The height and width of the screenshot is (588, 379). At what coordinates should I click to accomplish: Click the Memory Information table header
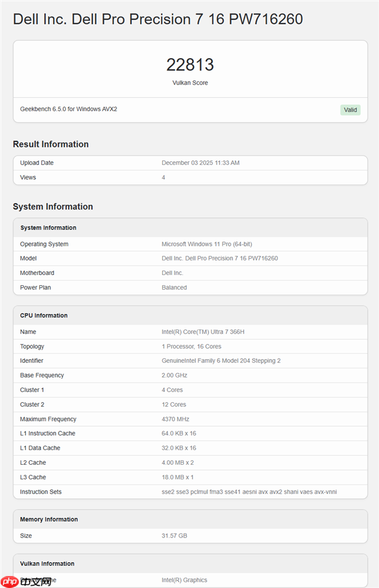click(49, 520)
